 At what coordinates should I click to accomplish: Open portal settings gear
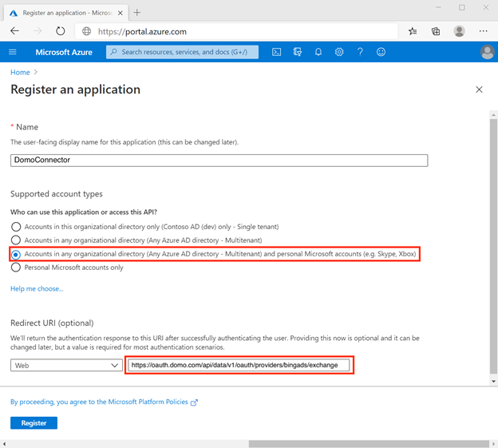(x=339, y=52)
